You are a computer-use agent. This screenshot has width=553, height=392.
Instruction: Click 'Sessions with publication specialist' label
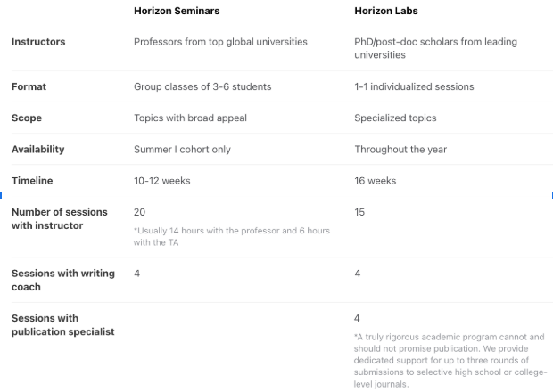(x=63, y=324)
